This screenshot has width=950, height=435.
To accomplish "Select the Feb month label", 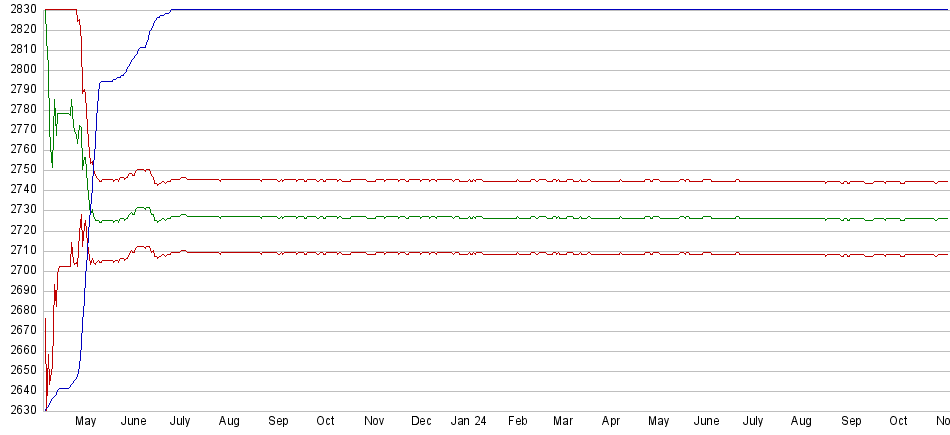I will coord(517,422).
